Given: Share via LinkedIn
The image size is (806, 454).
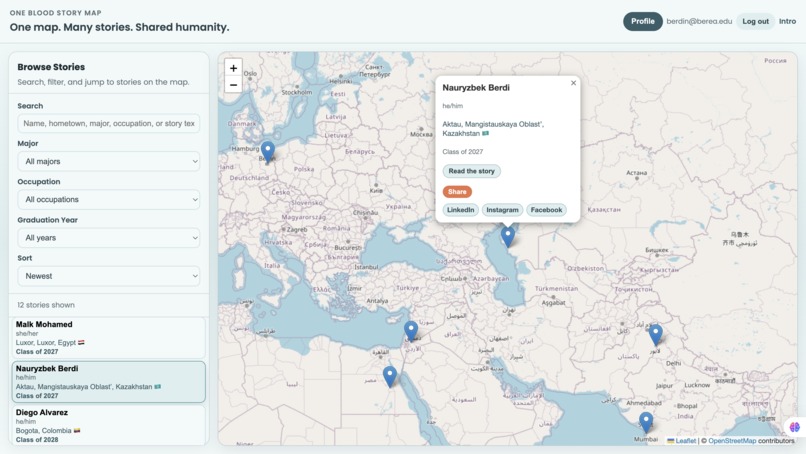Looking at the screenshot, I should [x=461, y=210].
